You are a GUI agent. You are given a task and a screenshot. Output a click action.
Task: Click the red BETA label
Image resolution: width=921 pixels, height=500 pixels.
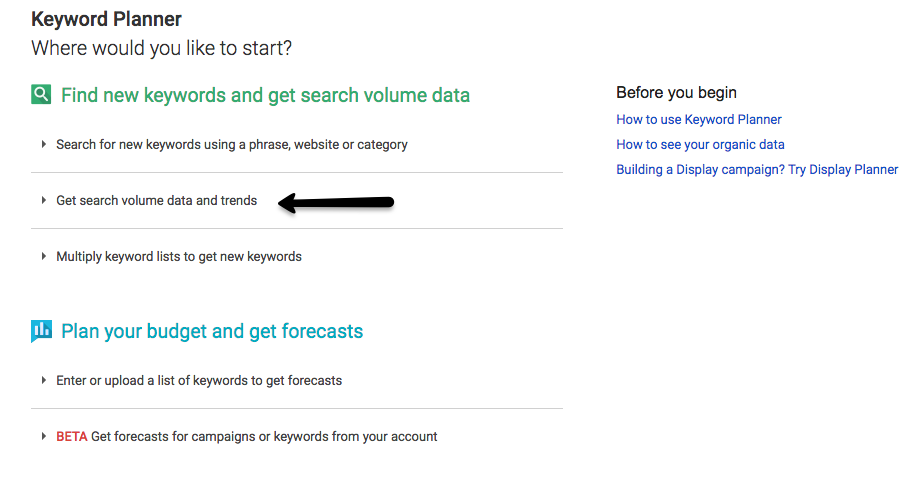[x=72, y=437]
